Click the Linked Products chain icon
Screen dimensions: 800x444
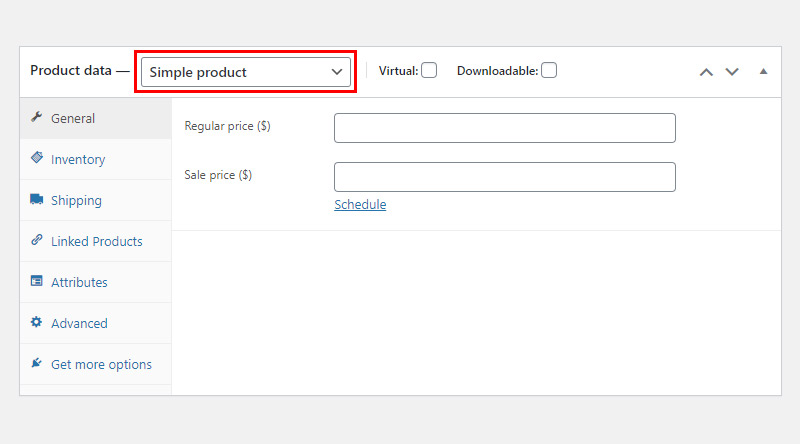pos(36,240)
